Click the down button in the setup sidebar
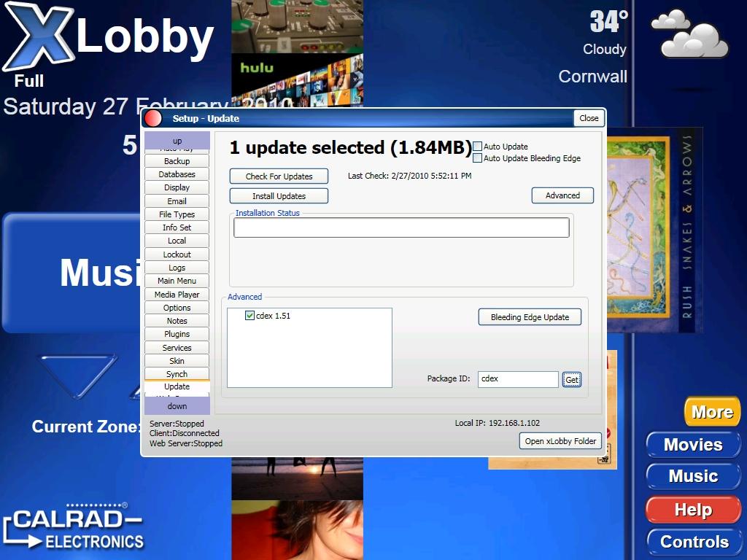This screenshot has height=560, width=747. (177, 405)
